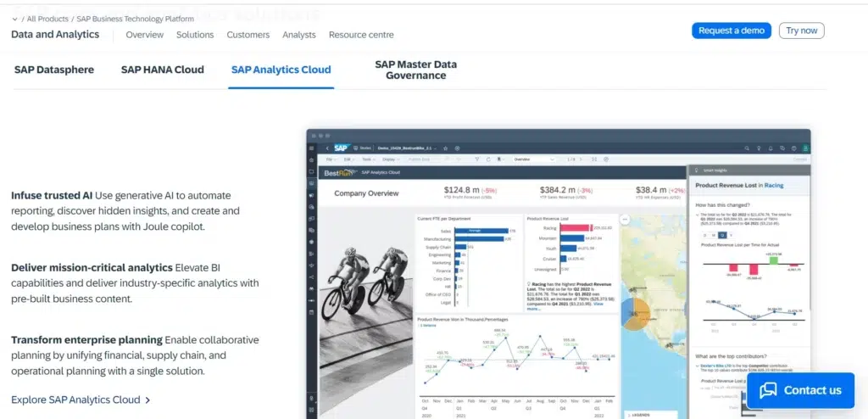
Task: Click the green user avatar in dashboard header
Action: [x=805, y=148]
